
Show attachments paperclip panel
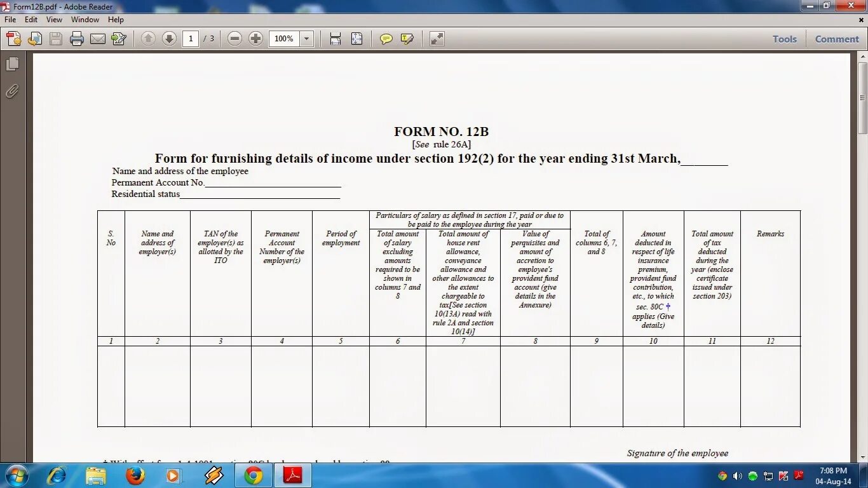point(12,91)
